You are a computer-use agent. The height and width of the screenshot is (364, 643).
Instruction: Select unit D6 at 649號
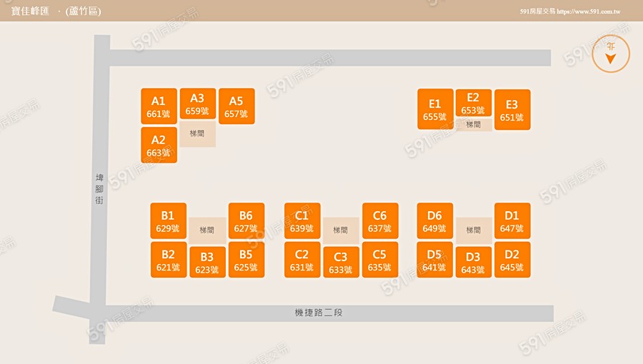434,221
